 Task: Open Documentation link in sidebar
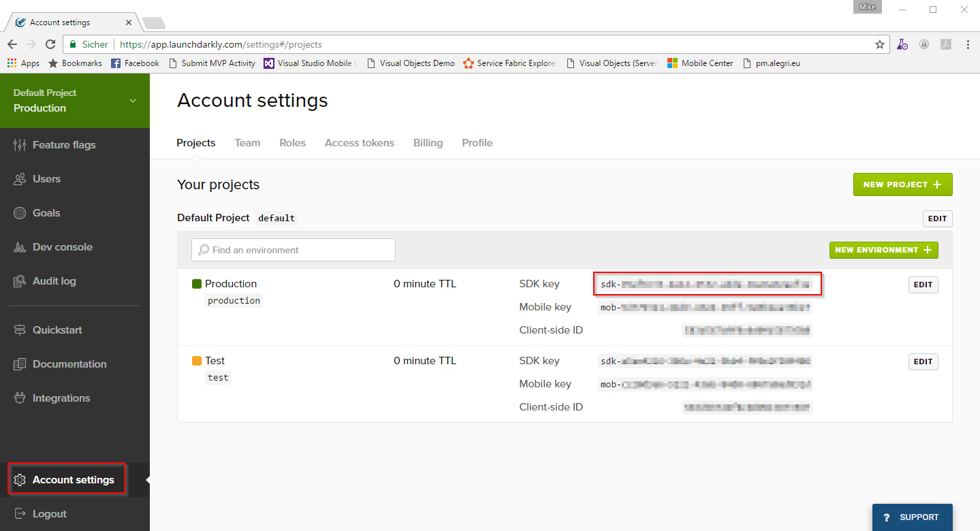pyautogui.click(x=60, y=364)
